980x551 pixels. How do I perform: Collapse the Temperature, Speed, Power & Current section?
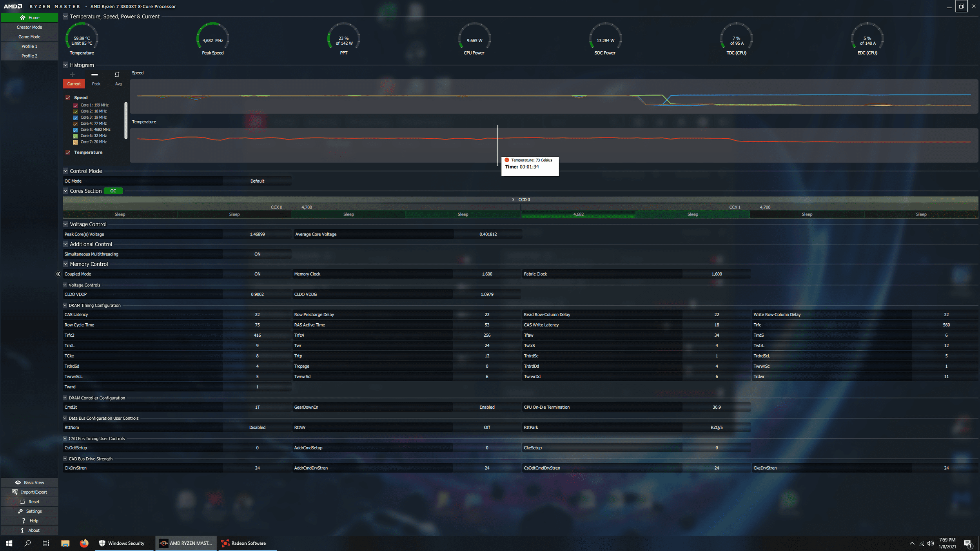tap(65, 16)
